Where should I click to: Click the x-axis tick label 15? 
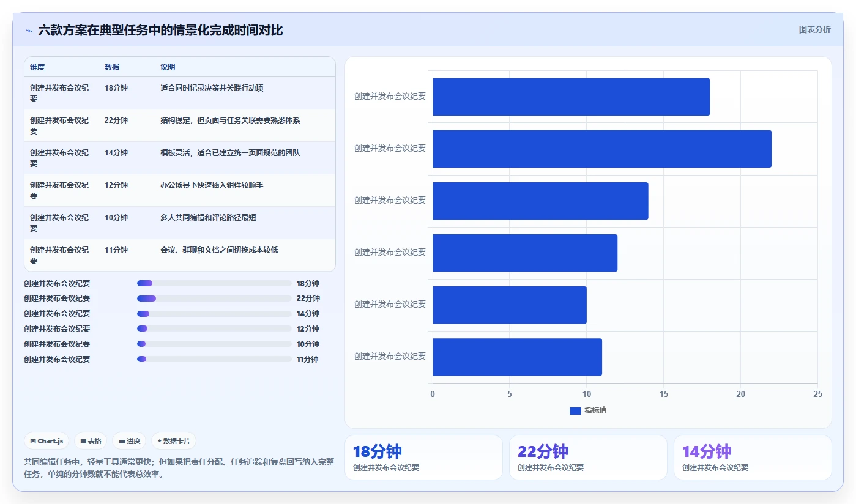click(x=663, y=394)
